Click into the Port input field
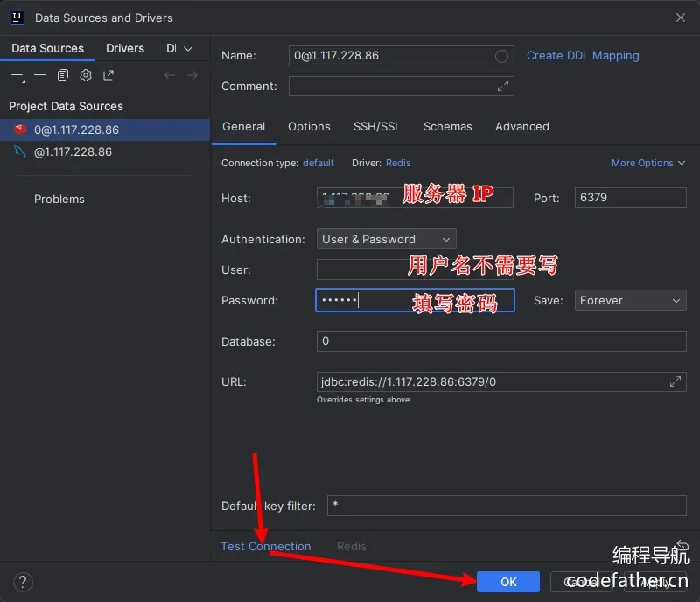The height and width of the screenshot is (602, 700). click(630, 198)
